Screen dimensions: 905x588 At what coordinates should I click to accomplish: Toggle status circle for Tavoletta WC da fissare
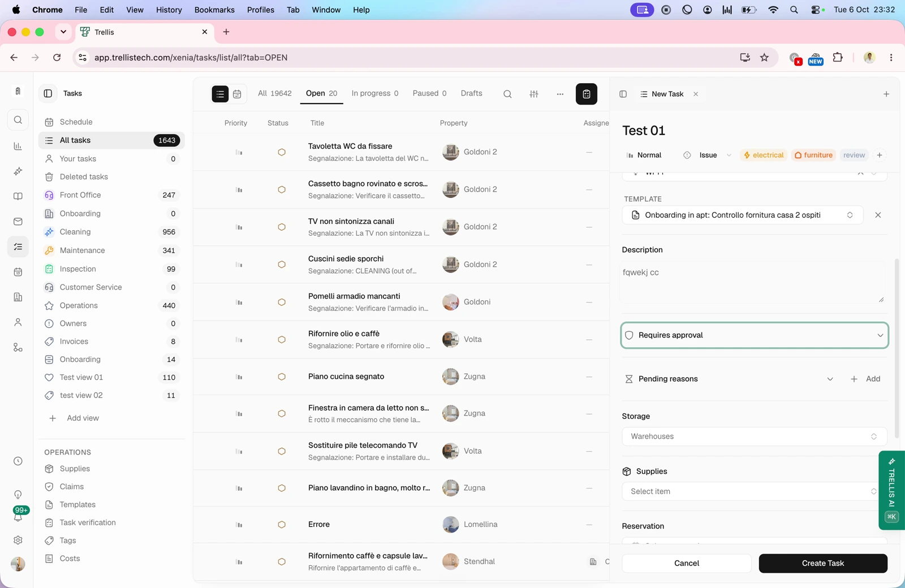282,152
